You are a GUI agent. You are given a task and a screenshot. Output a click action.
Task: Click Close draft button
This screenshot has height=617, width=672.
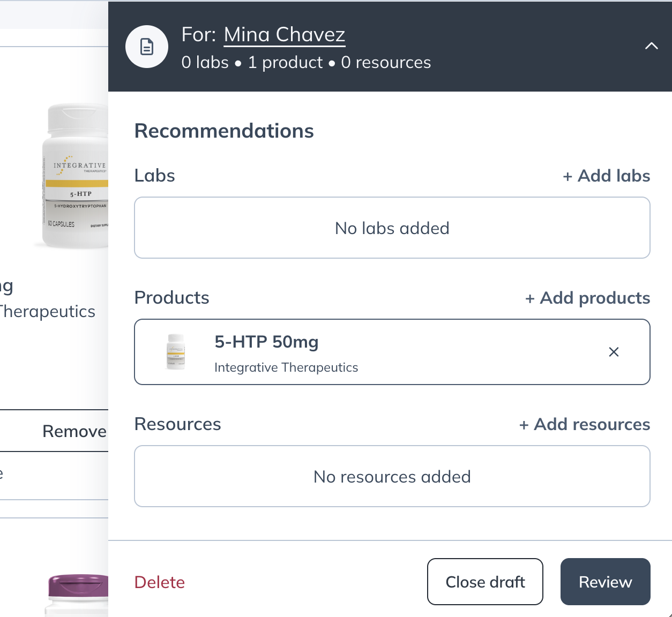tap(485, 582)
